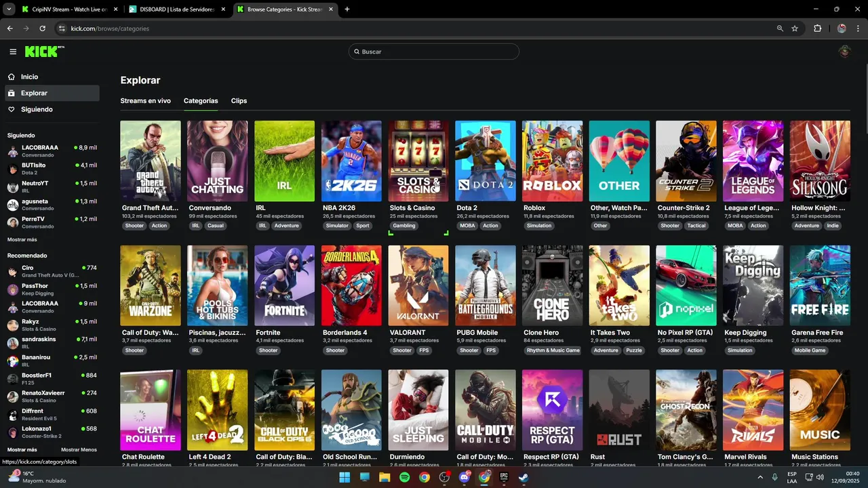Image resolution: width=868 pixels, height=488 pixels.
Task: Open Epic Games from taskbar
Action: [504, 477]
